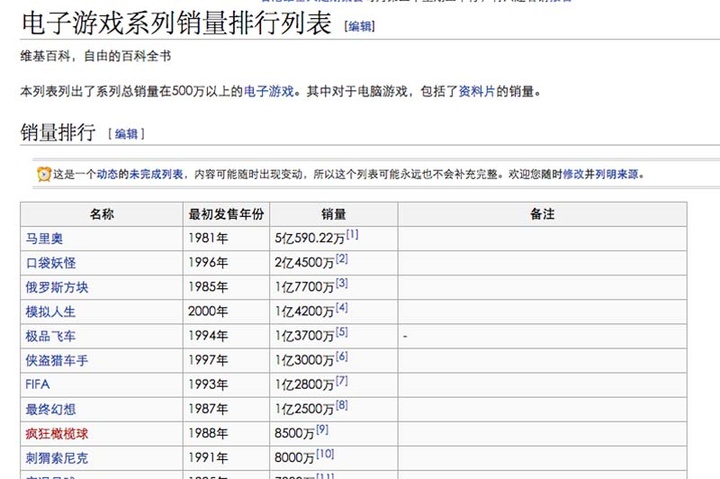This screenshot has width=720, height=479.
Task: Click the 侠盗猎车手 link
Action: point(57,361)
